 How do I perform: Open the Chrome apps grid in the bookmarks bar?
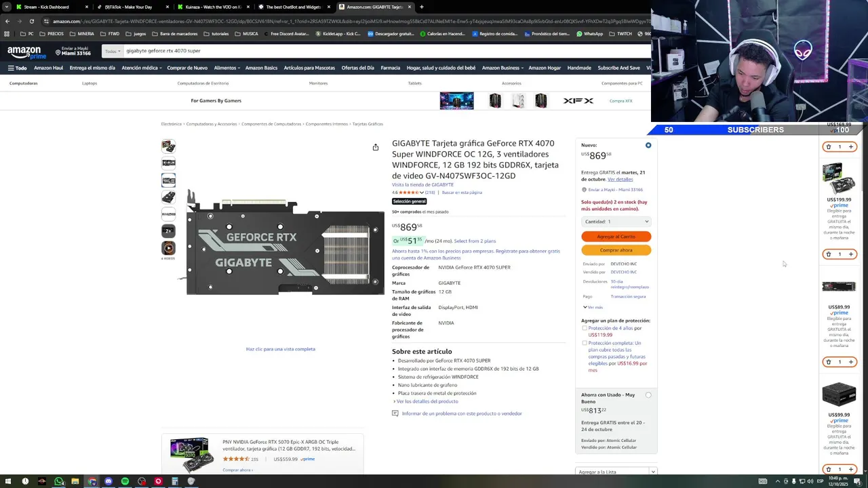7,34
